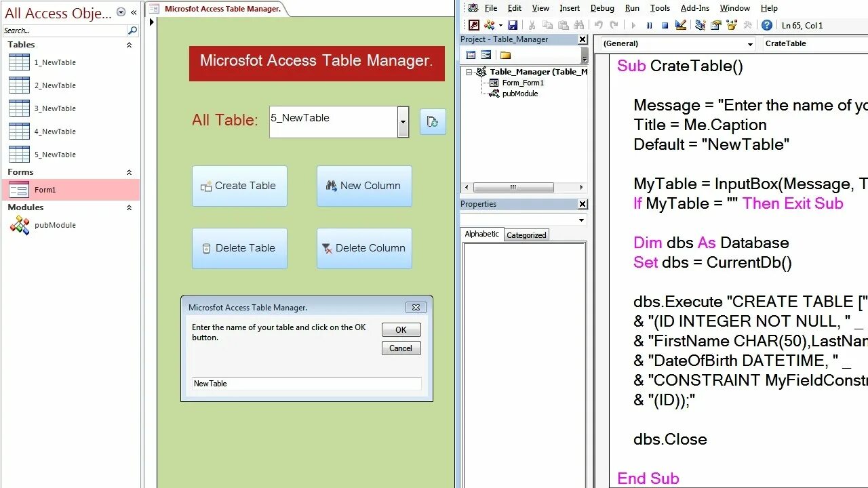Click the Cut scissors icon

(x=532, y=25)
